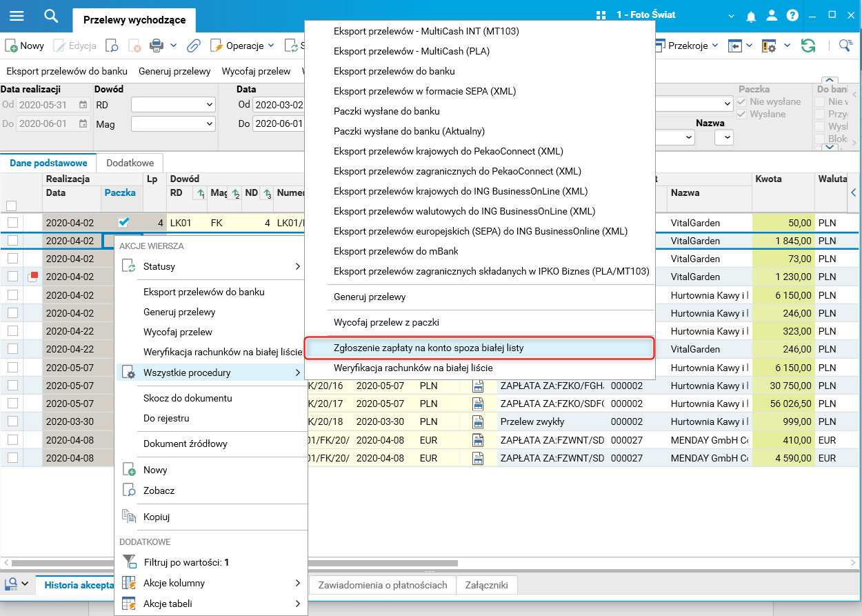Click the green refresh icon
The width and height of the screenshot is (862, 616).
pos(808,46)
